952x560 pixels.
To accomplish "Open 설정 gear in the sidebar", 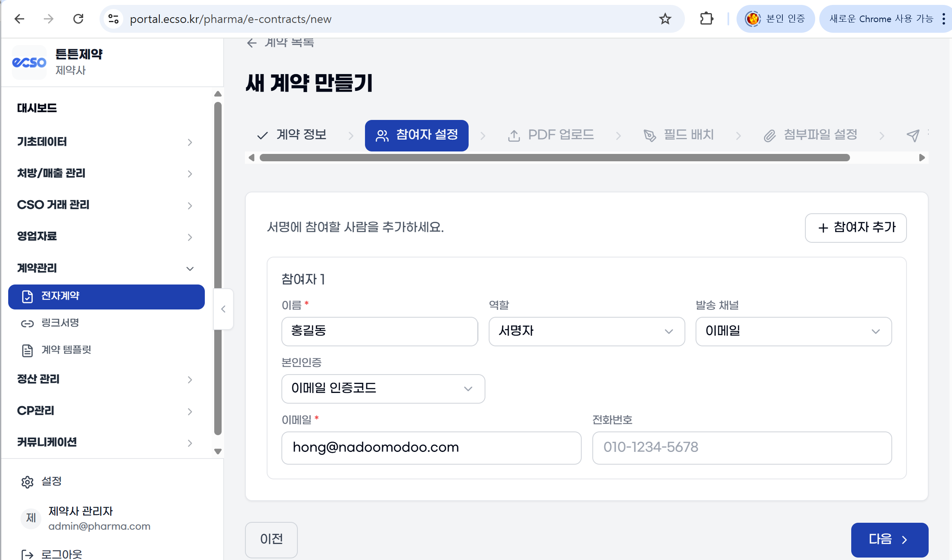I will (28, 482).
